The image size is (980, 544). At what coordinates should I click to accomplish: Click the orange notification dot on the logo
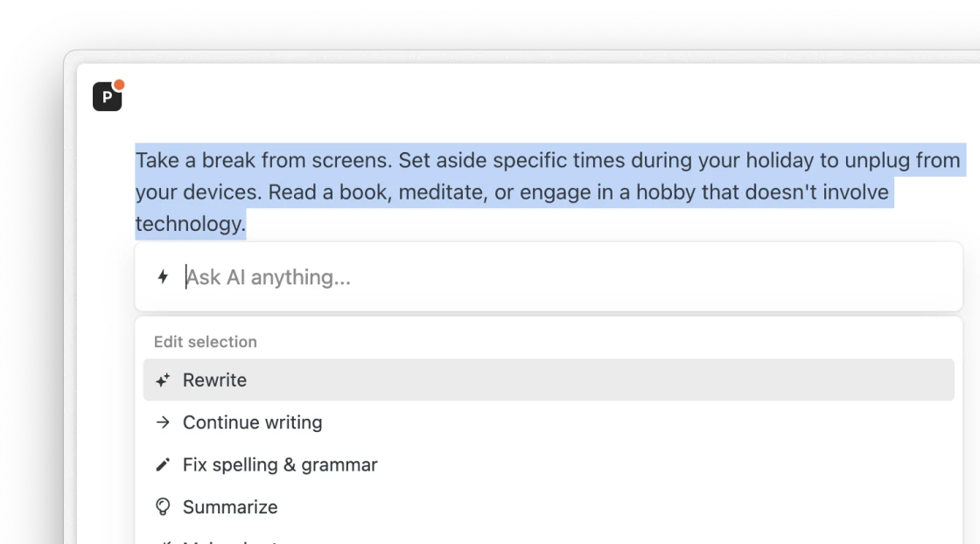[x=119, y=84]
